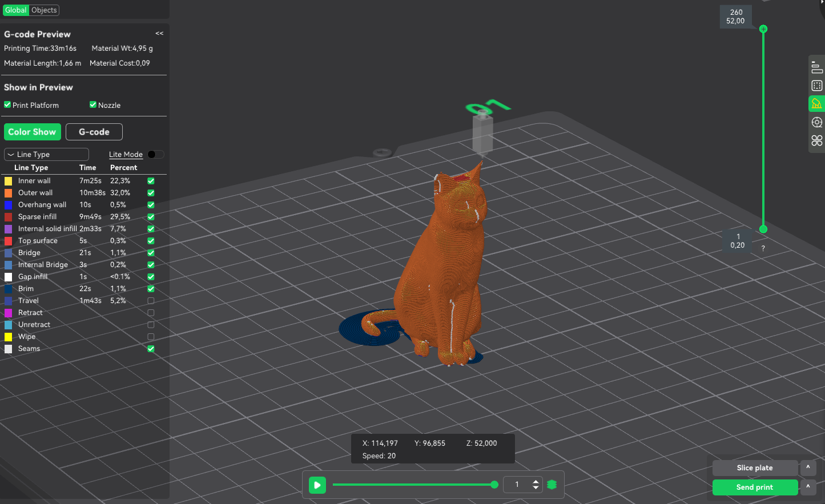Hide Sparse infill with its checkbox
825x504 pixels.
pos(151,217)
